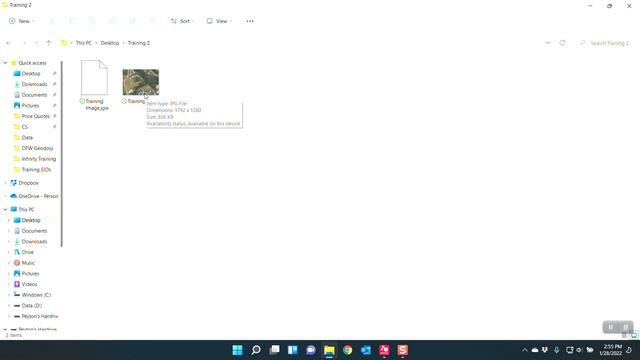Open the orange S app on taskbar
The image size is (640, 360).
(402, 350)
